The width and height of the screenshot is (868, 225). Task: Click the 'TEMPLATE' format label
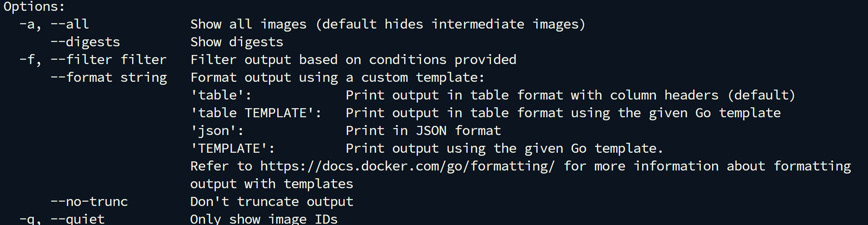point(233,148)
